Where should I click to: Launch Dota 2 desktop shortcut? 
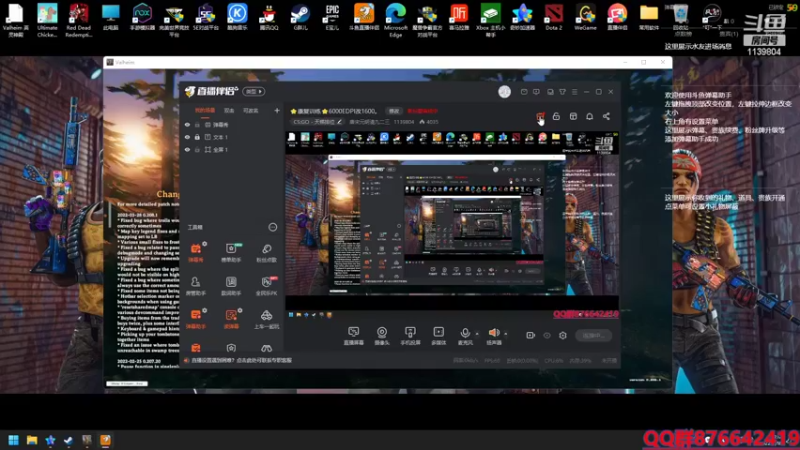tap(554, 17)
